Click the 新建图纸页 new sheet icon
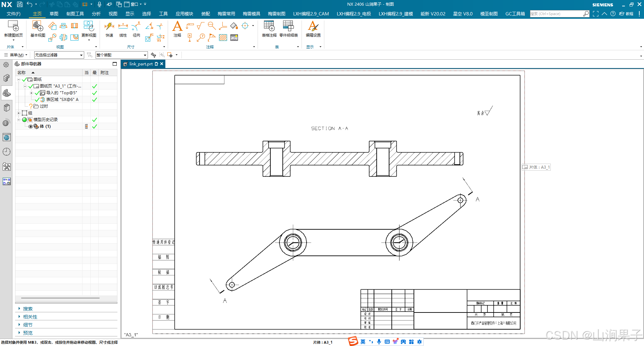The image size is (644, 346). tap(13, 26)
